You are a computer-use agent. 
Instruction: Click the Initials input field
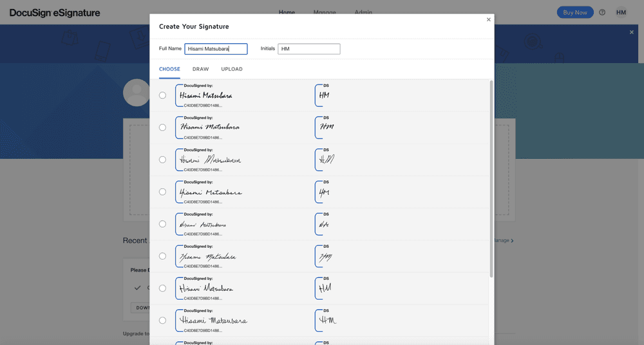pyautogui.click(x=308, y=49)
